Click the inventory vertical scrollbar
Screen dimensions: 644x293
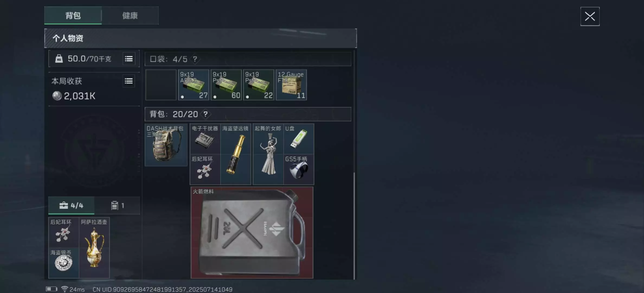pos(354,225)
